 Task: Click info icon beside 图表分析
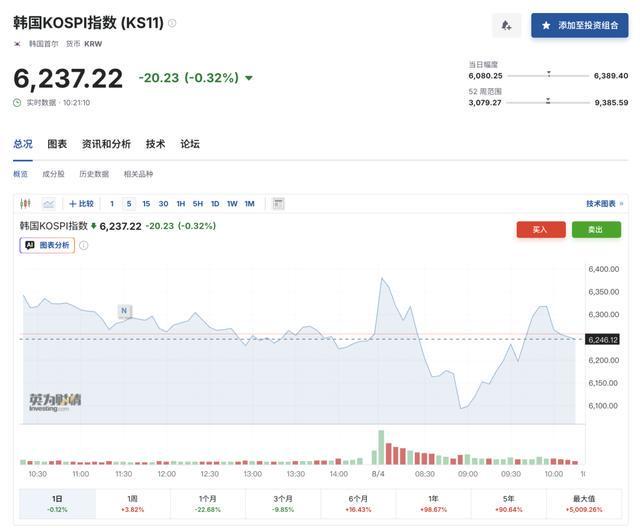point(84,245)
